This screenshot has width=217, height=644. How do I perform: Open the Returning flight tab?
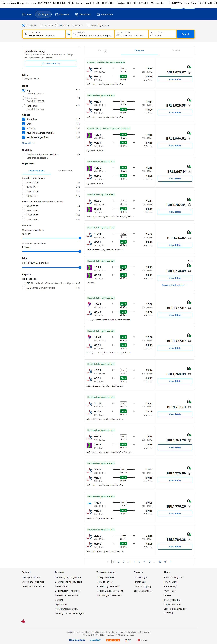coord(65,171)
